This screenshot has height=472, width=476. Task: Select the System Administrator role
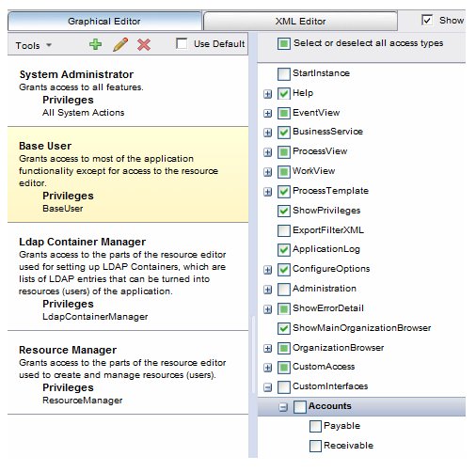click(x=128, y=92)
